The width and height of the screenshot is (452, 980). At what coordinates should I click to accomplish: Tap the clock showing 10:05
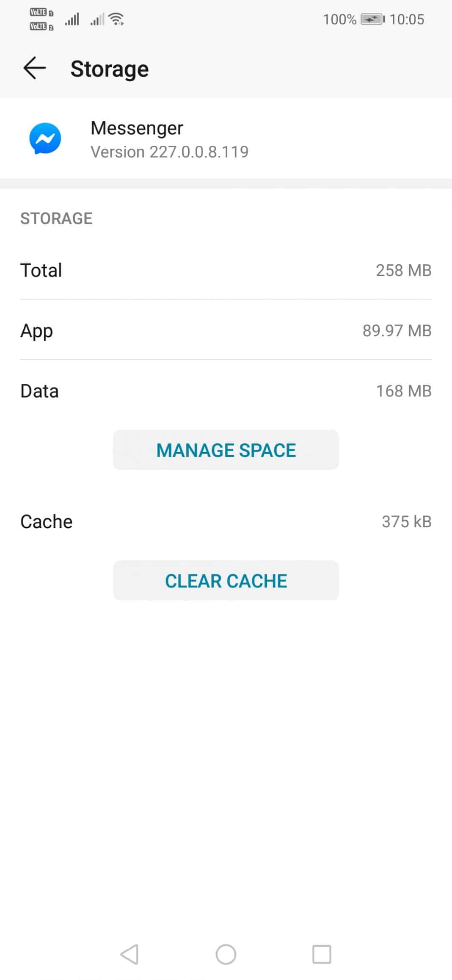[406, 19]
